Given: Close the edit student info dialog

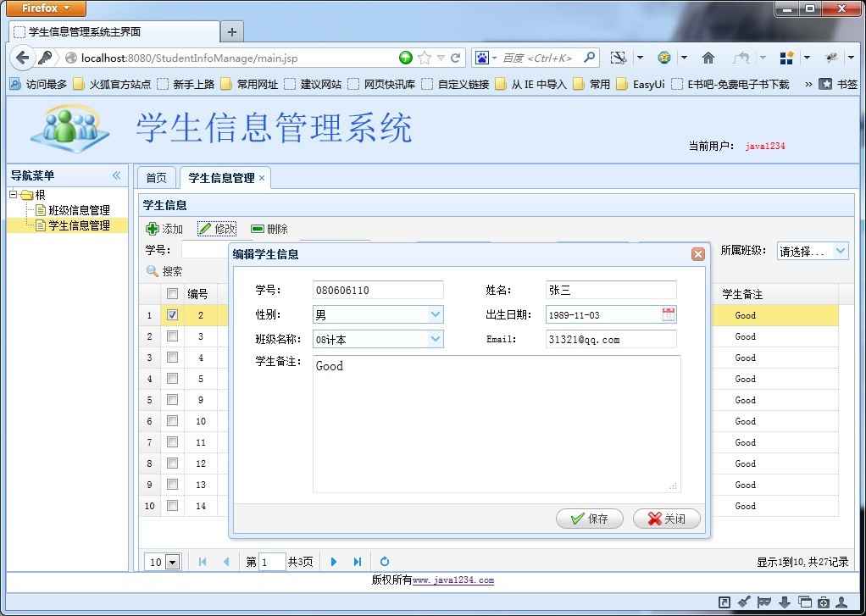Looking at the screenshot, I should click(x=697, y=254).
